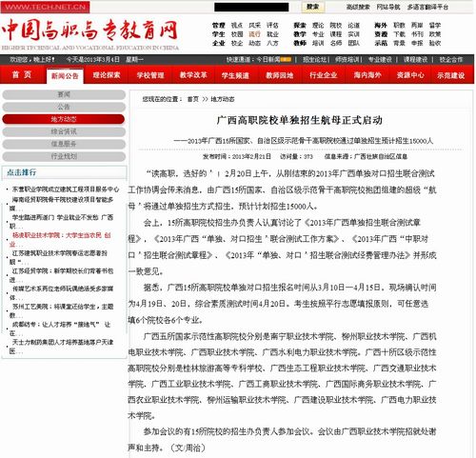
Task: Open 校企合作 in the quick channel bar
Action: 451,59
